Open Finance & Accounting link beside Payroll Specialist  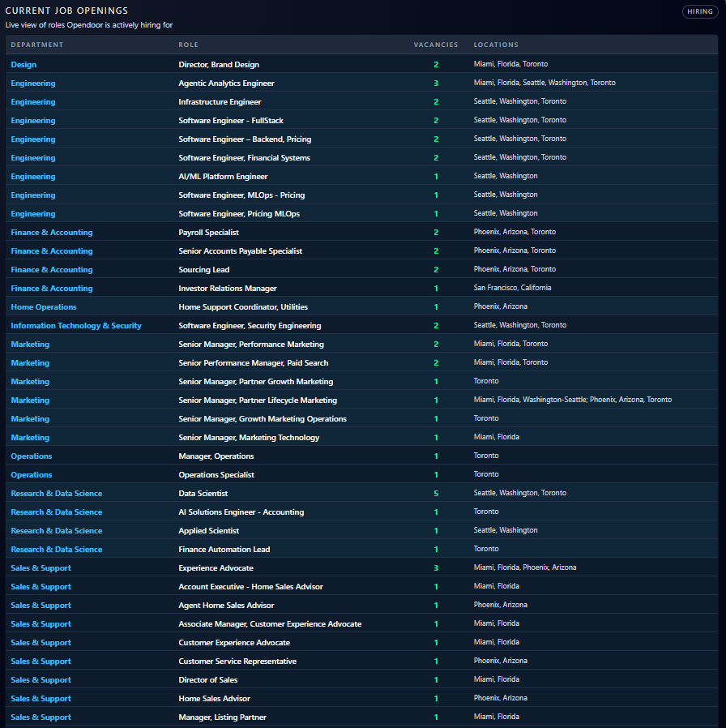52,232
